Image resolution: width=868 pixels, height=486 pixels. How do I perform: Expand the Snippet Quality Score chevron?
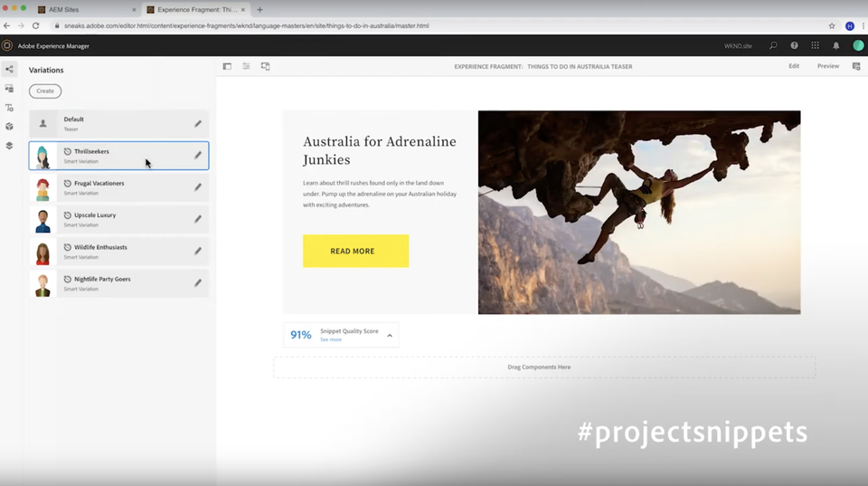[x=390, y=335]
